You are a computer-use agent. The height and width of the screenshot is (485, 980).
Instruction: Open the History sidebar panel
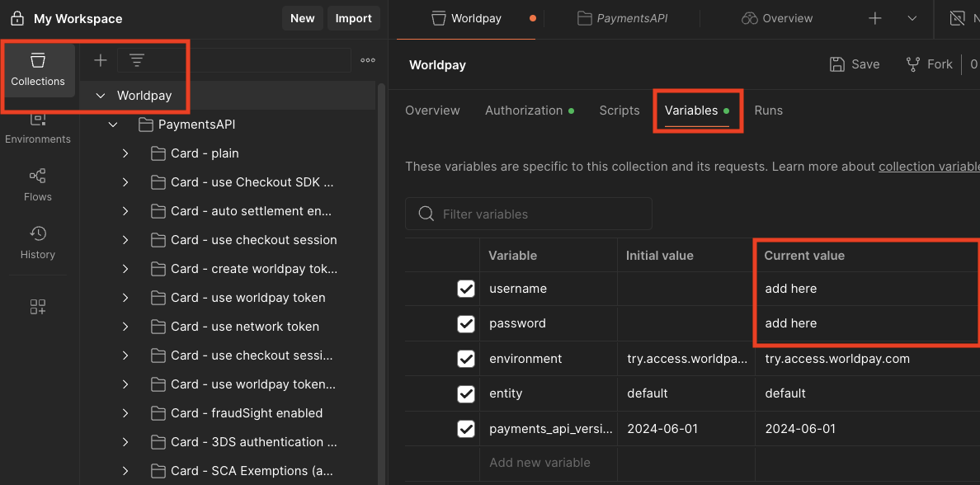pos(38,242)
